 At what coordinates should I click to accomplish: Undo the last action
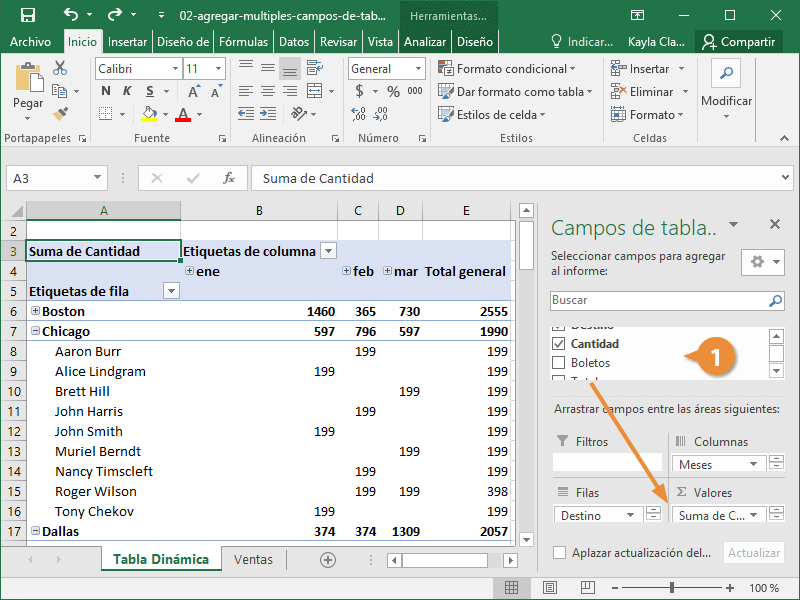click(x=71, y=15)
